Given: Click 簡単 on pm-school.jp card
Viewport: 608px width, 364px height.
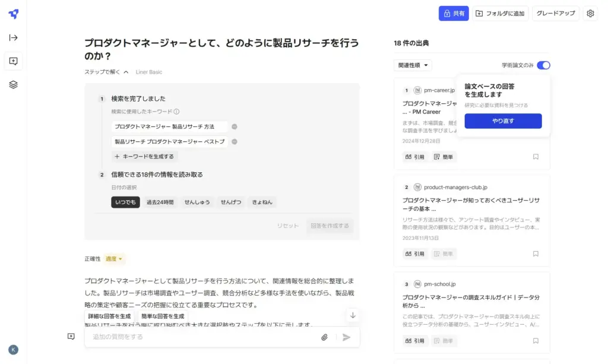Looking at the screenshot, I should (444, 341).
